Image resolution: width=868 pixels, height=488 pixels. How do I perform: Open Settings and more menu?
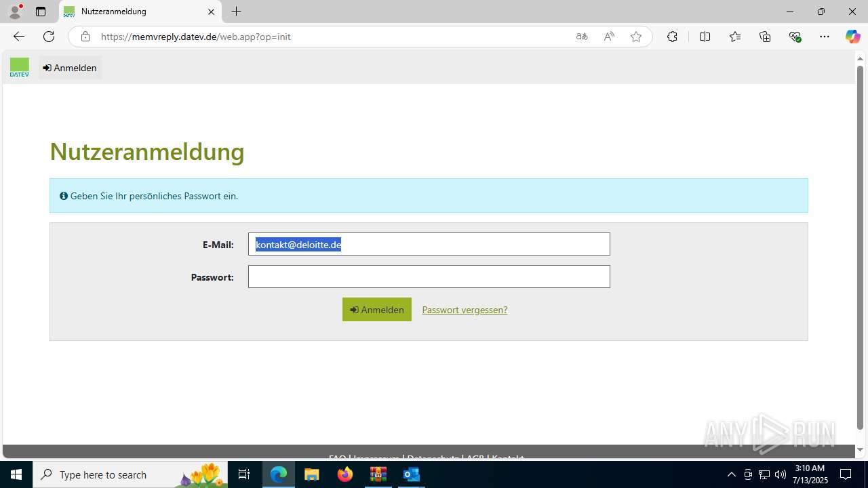click(x=825, y=37)
